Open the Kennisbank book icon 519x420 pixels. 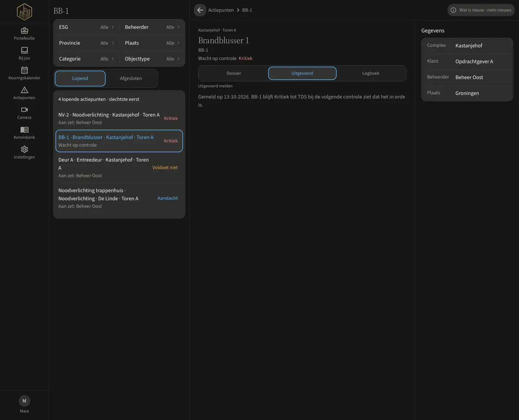[x=25, y=129]
